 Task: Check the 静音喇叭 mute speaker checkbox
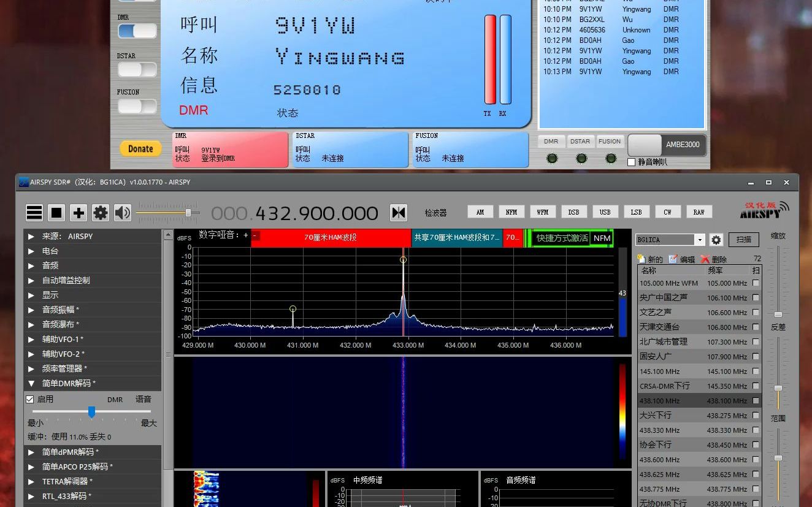(632, 162)
